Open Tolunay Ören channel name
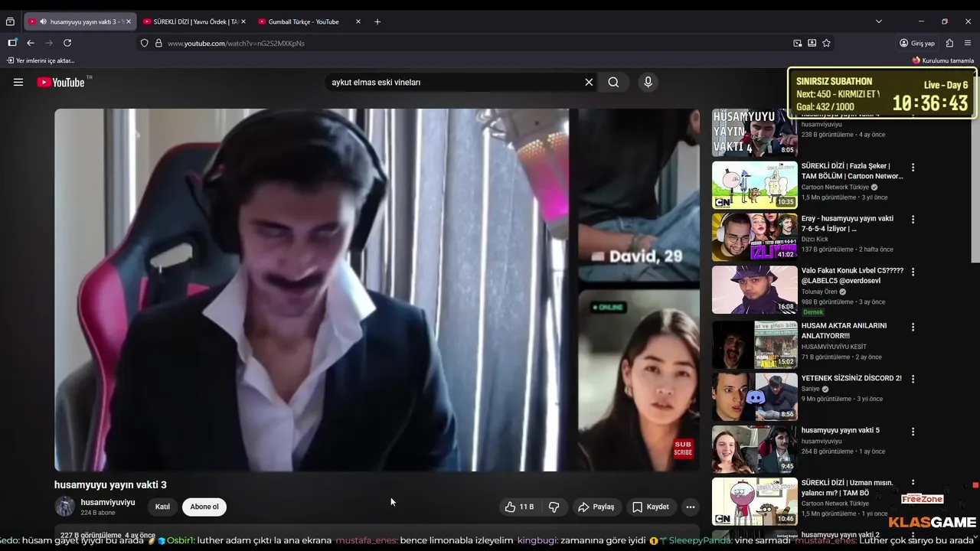 820,292
